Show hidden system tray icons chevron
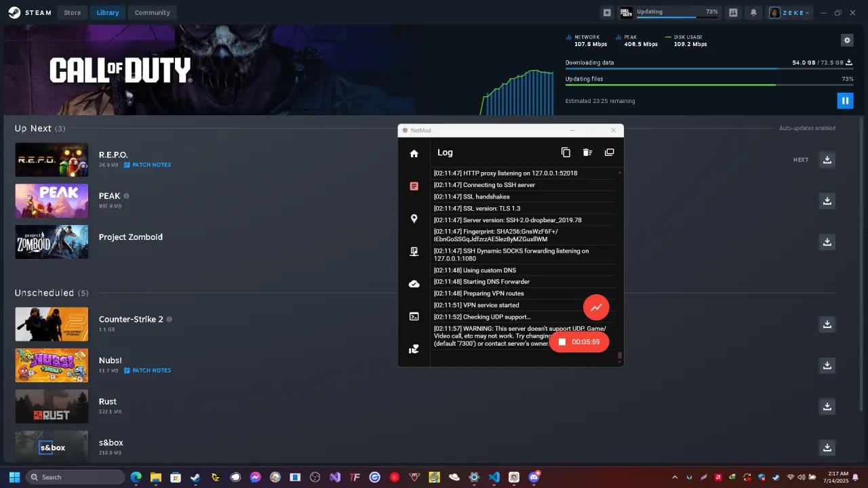Image resolution: width=868 pixels, height=488 pixels. [675, 477]
